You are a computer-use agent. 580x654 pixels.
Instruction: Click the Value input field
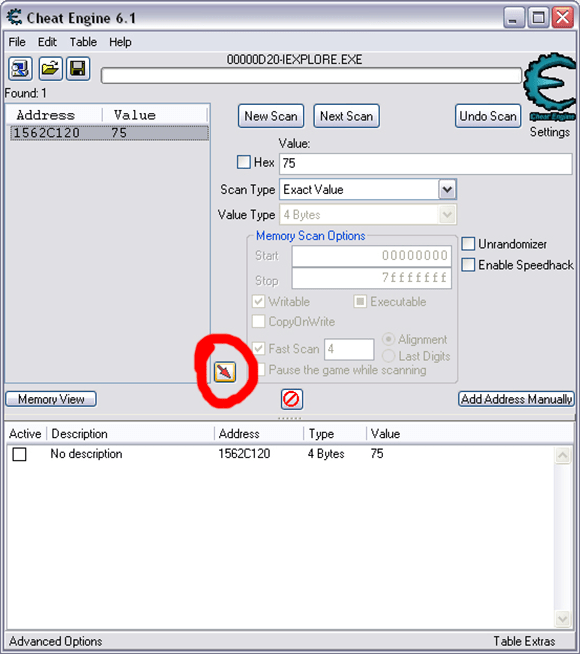pos(426,163)
